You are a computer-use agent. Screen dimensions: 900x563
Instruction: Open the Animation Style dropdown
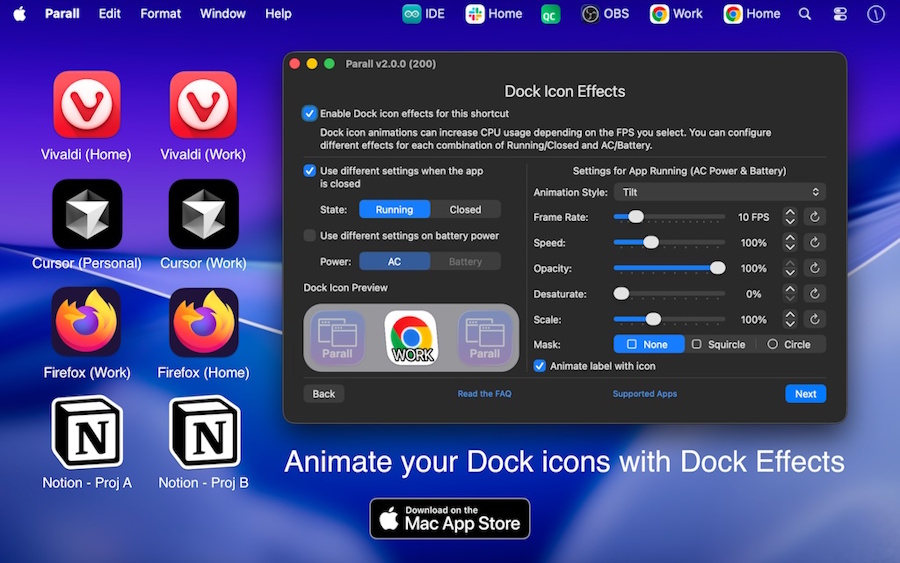click(x=720, y=192)
